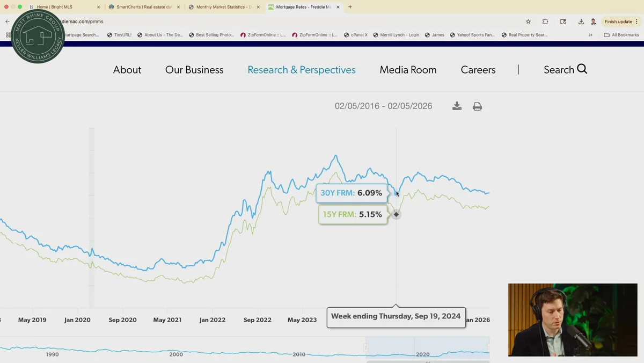Click the May 2021 axis label
This screenshot has height=363, width=644.
click(x=167, y=320)
